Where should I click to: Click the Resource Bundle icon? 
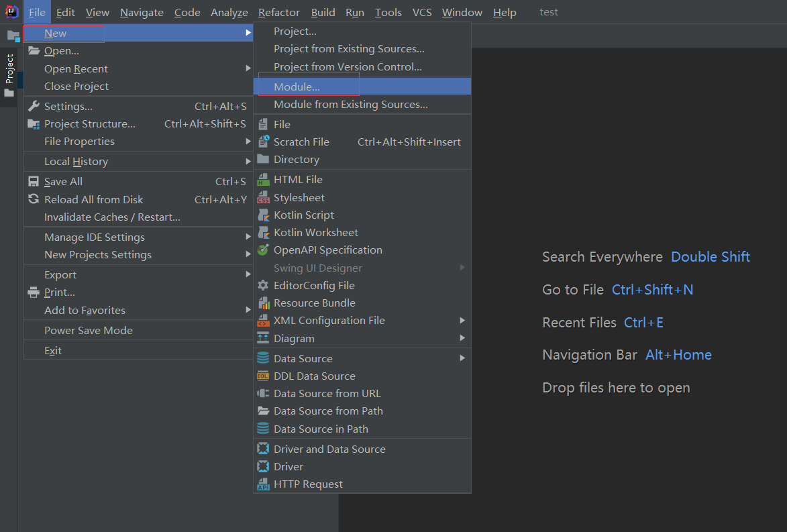click(263, 303)
